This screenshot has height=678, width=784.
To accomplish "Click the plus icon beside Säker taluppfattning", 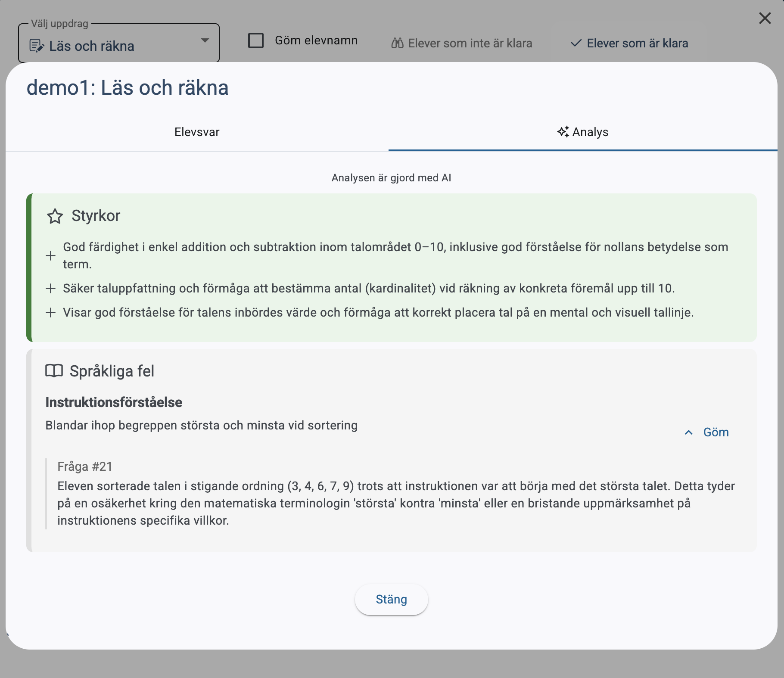I will [x=51, y=289].
